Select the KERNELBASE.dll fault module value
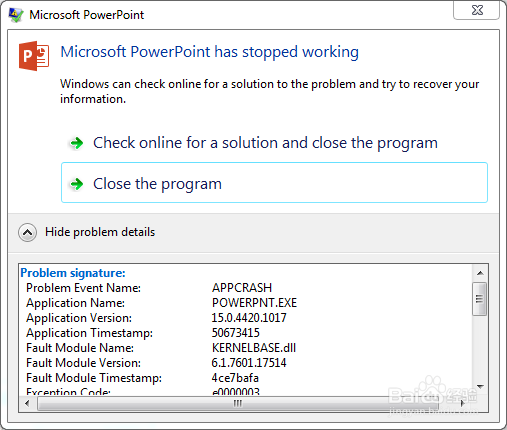Screen dimensions: 507x430 [254, 348]
